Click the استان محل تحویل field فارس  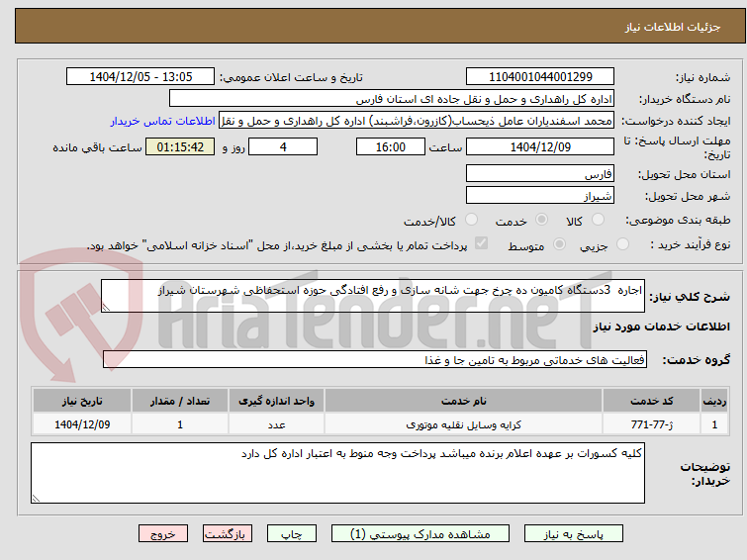[x=540, y=173]
